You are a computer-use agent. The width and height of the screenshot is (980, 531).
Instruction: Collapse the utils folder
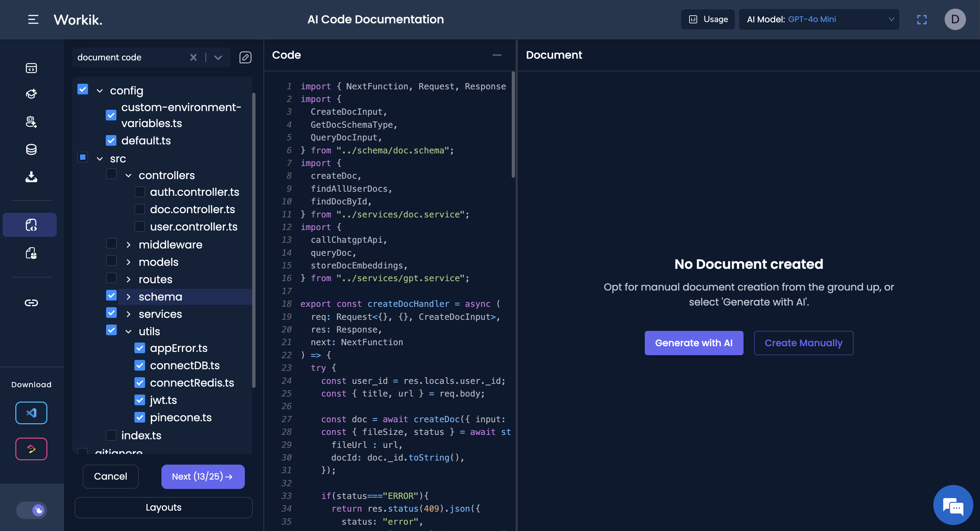point(128,332)
